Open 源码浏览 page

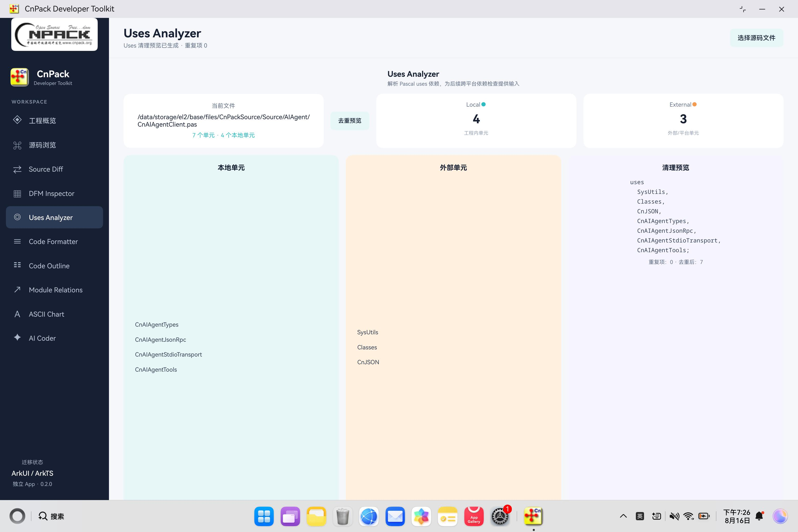(54, 145)
